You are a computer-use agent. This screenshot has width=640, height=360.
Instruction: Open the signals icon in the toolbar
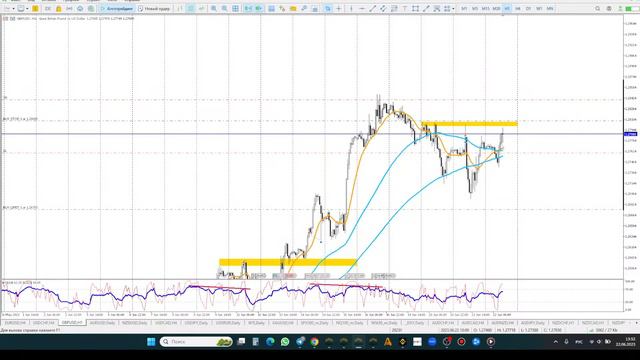point(69,9)
